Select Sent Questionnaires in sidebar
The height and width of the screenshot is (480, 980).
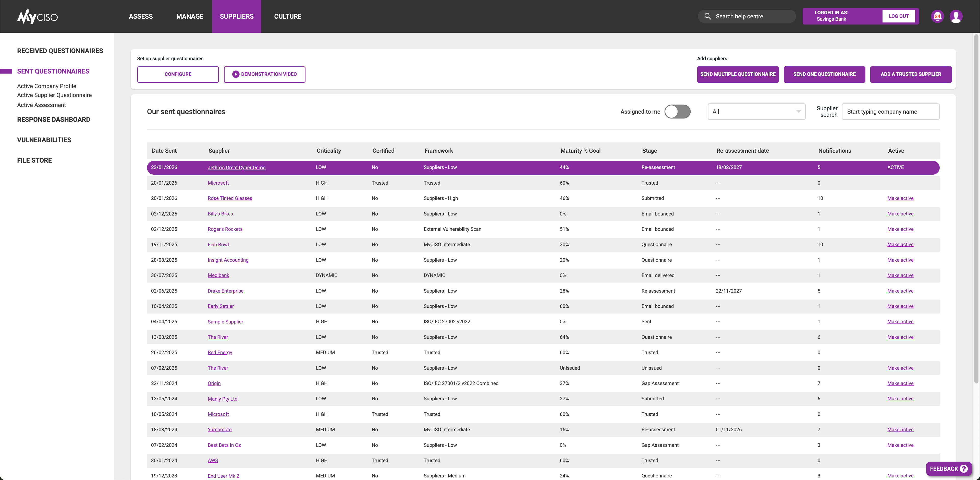point(53,71)
